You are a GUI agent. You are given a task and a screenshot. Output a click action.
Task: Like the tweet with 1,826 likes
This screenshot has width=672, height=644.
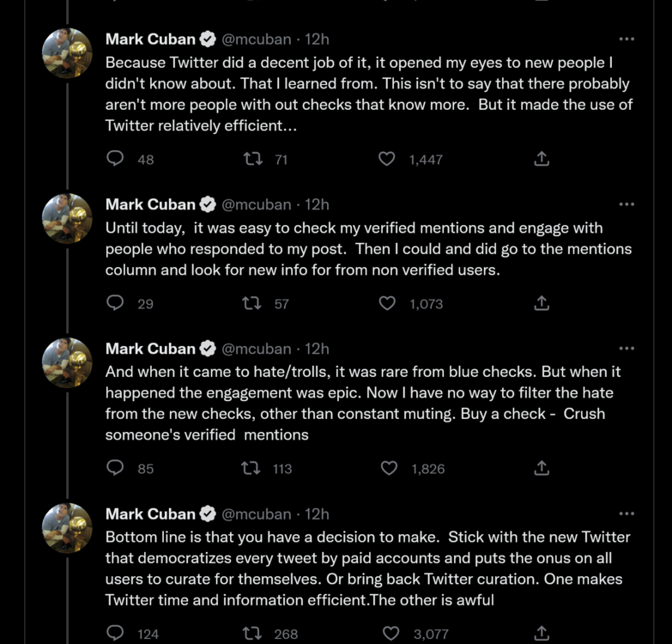click(x=389, y=468)
